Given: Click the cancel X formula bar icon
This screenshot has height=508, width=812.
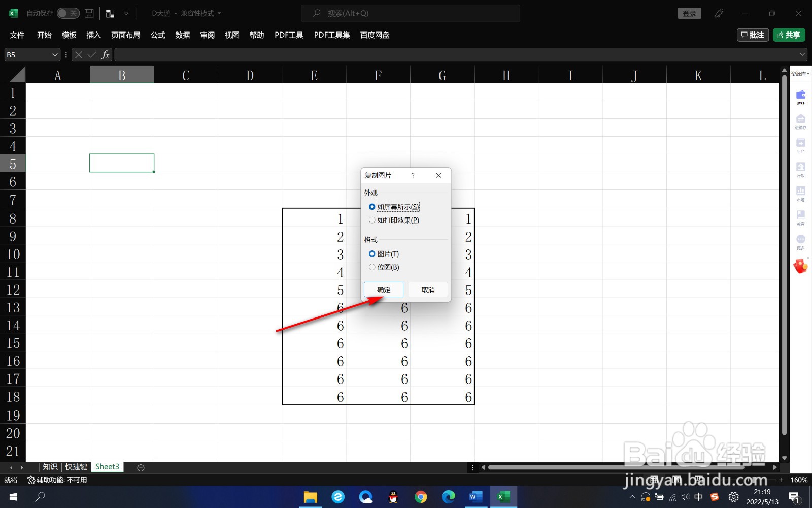Looking at the screenshot, I should (x=78, y=55).
